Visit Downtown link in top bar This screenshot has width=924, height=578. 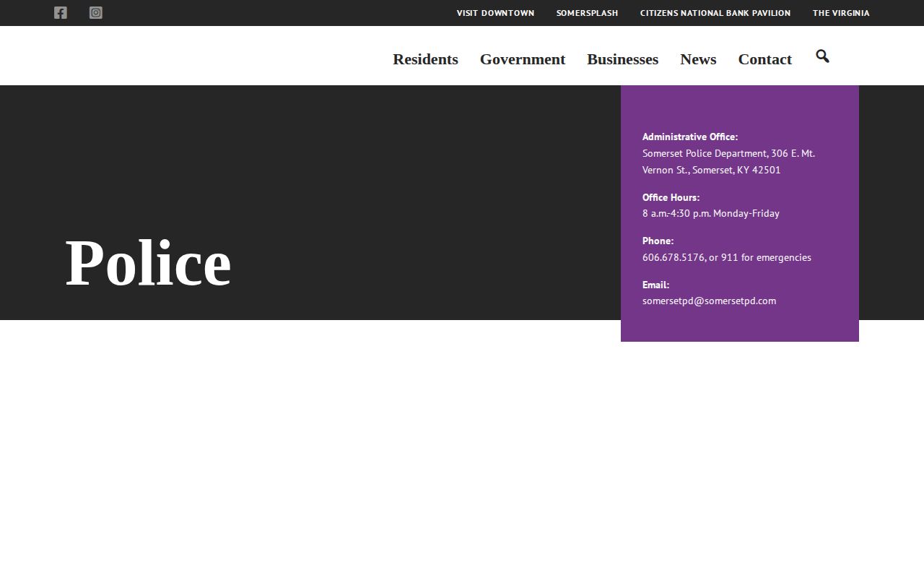click(x=495, y=13)
